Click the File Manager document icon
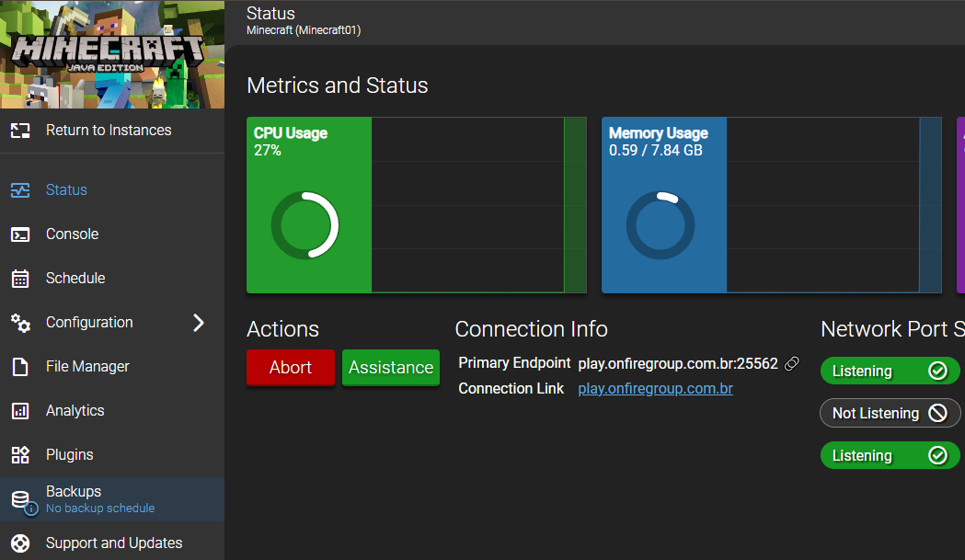965x560 pixels. click(20, 367)
